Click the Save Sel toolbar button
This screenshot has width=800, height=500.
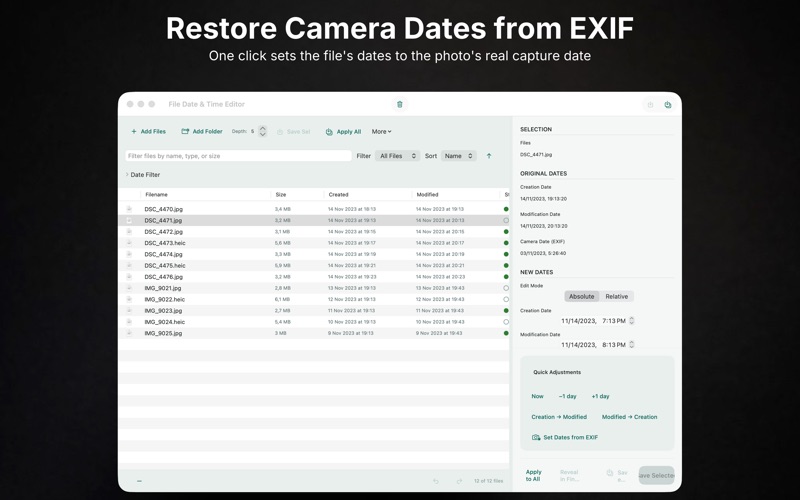tap(293, 132)
